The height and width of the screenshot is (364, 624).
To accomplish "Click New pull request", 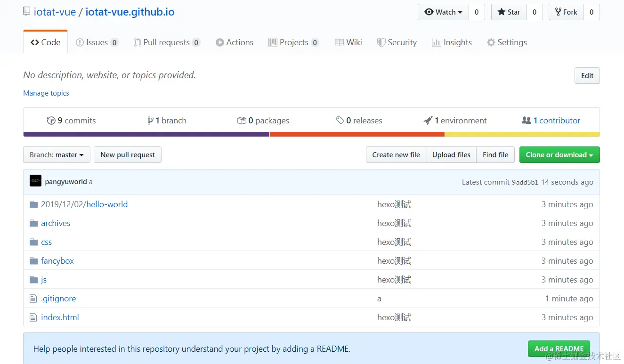I will [128, 155].
